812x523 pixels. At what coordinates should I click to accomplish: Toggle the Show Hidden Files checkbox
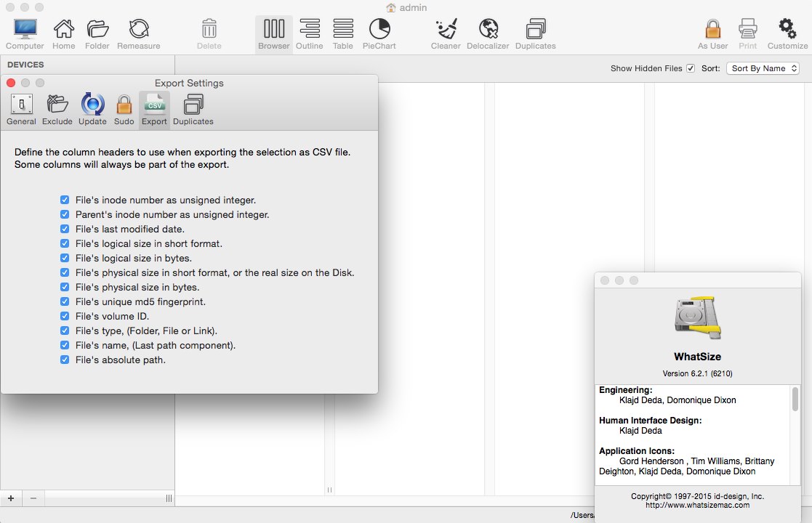[691, 68]
